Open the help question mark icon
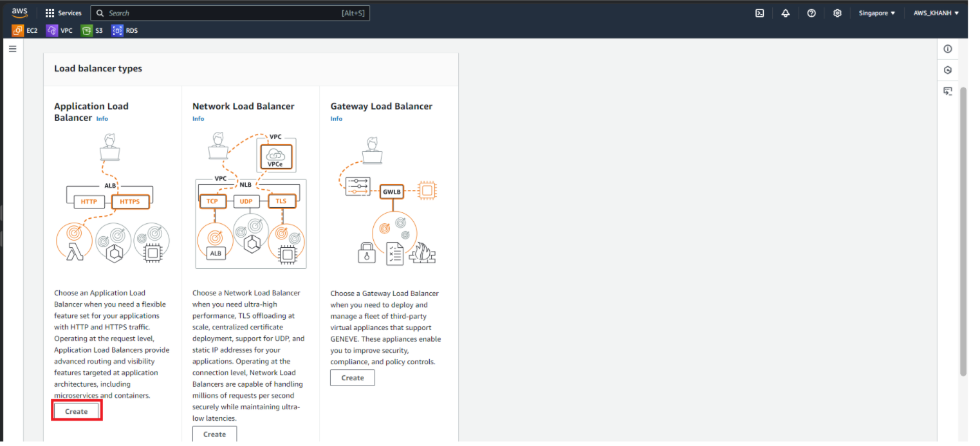 (811, 13)
